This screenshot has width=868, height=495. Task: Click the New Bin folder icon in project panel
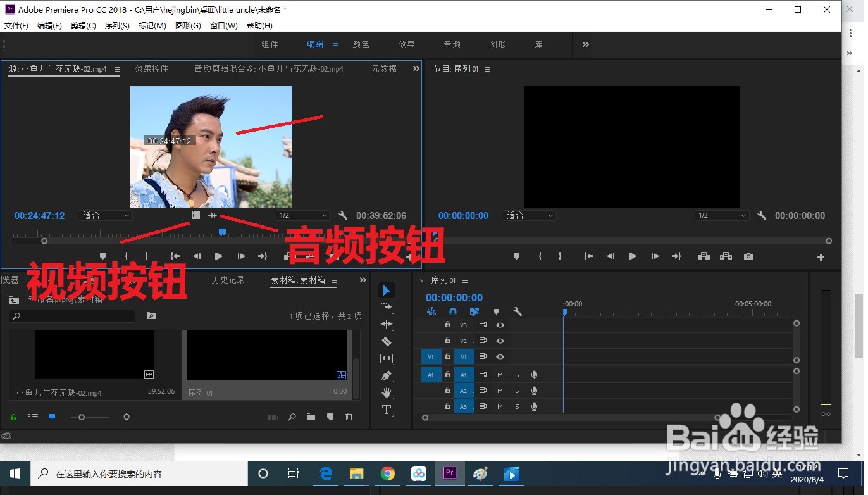pyautogui.click(x=311, y=417)
